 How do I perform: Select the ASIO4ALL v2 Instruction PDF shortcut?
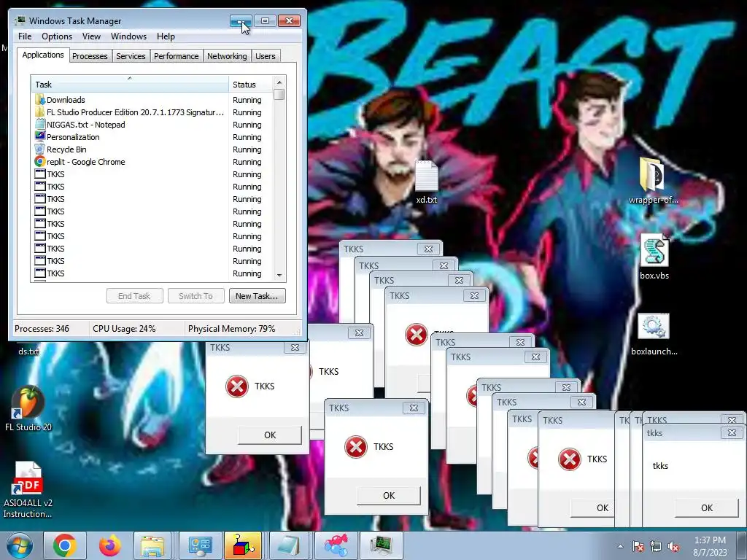[x=28, y=491]
